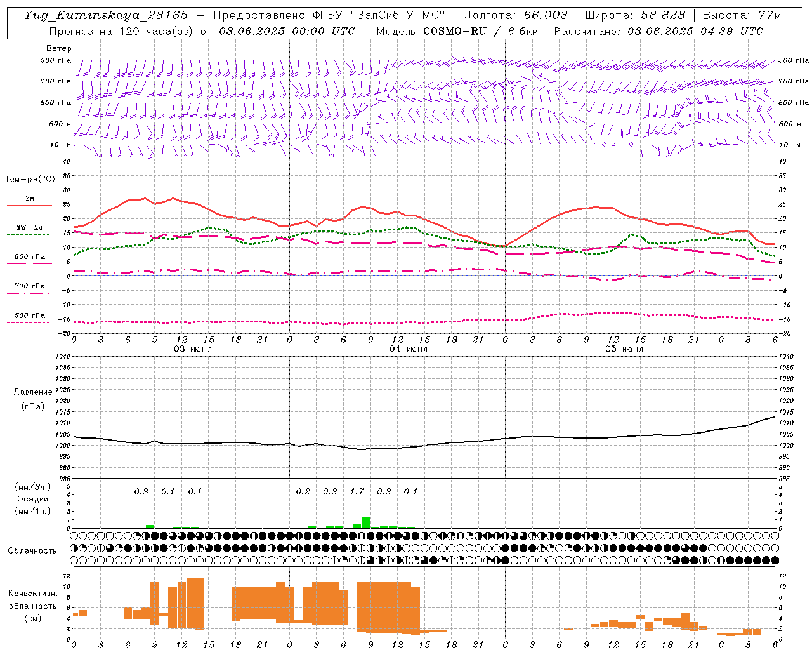Click the "Ветер" wind panel label
Image resolution: width=812 pixels, height=650 pixels.
pos(59,48)
